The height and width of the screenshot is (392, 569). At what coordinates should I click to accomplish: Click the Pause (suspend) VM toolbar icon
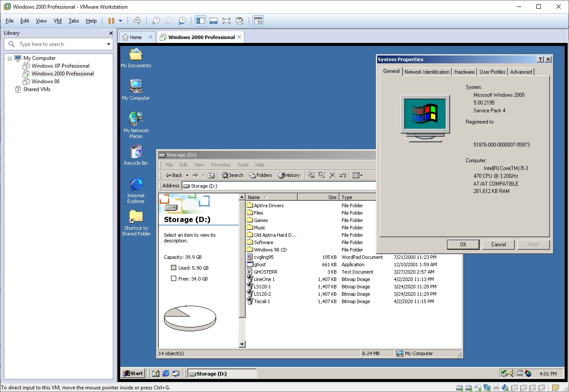point(112,21)
